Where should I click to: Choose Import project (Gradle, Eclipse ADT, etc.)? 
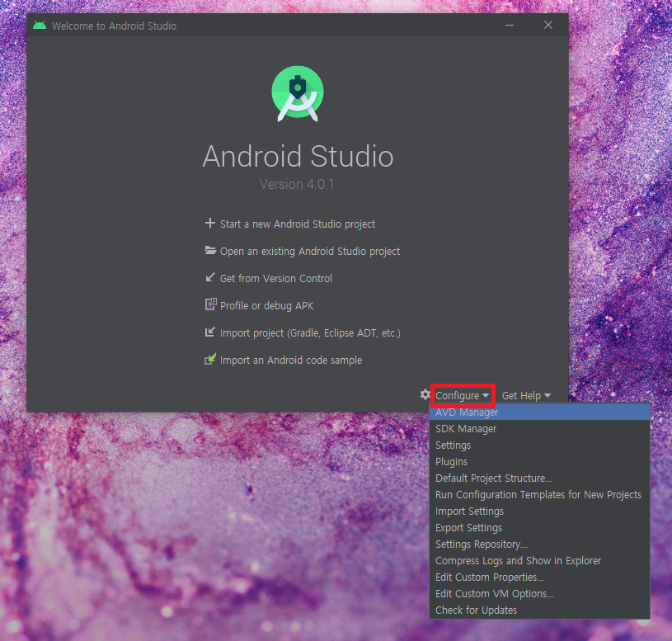310,333
